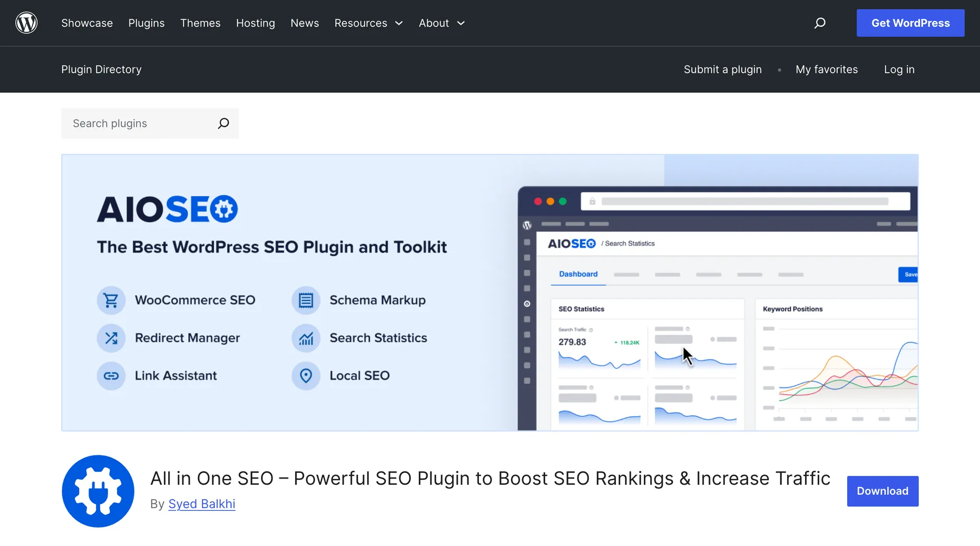Open Submit a plugin link
The image size is (980, 546).
[x=723, y=70]
